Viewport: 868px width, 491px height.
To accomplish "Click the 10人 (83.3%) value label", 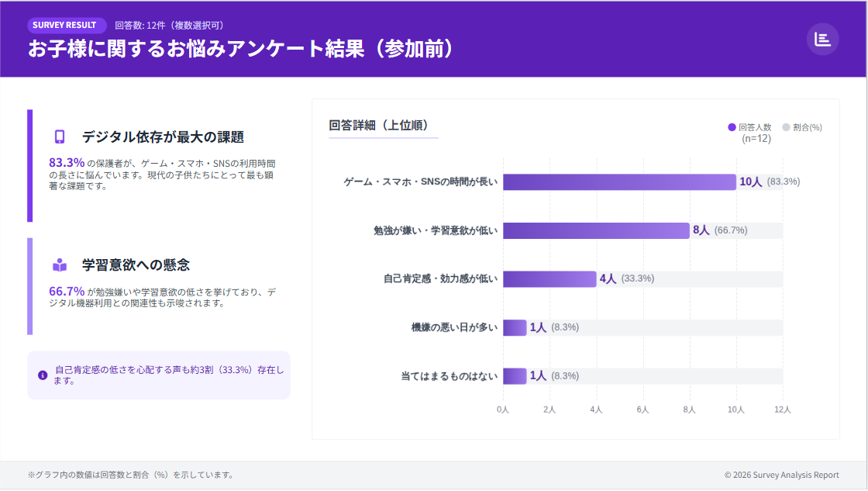I will [769, 182].
